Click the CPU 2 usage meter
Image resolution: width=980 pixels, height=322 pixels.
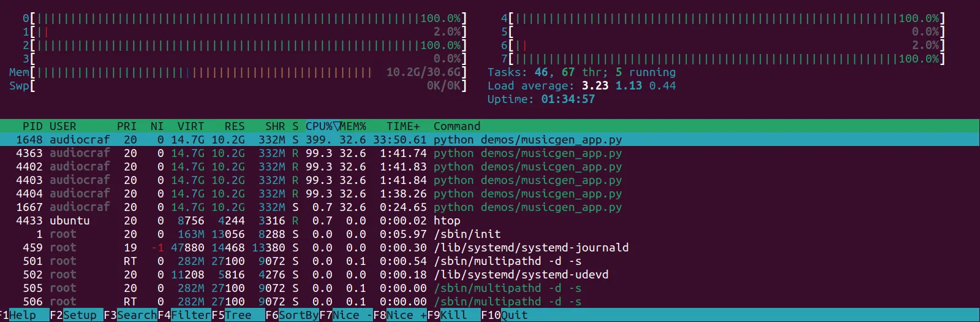245,45
